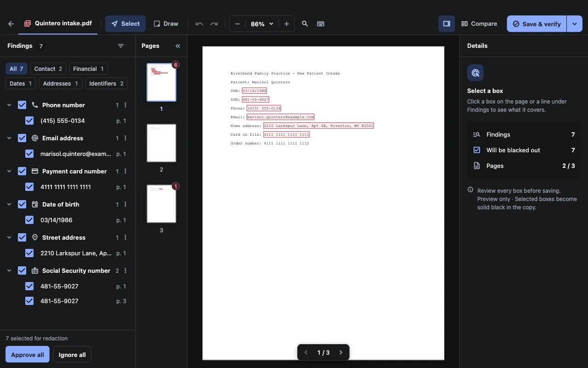Screen dimensions: 588x368
Task: Switch to the Draw tool
Action: (166, 24)
